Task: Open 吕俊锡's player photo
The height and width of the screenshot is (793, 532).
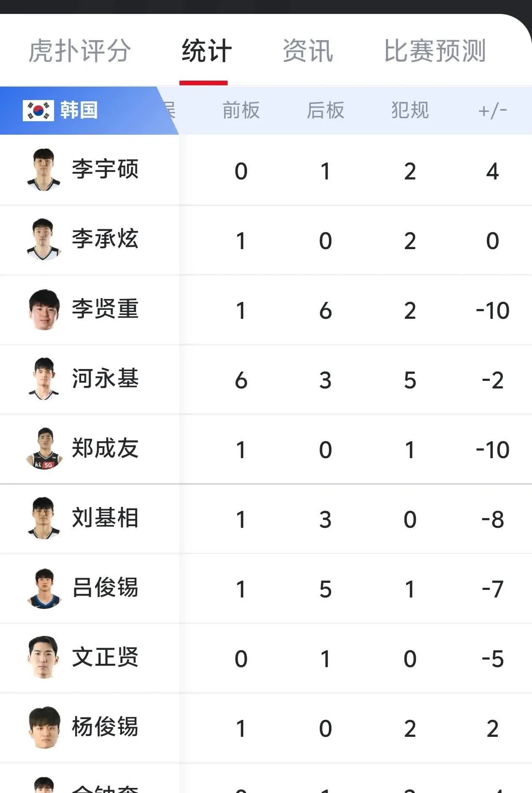Action: click(x=44, y=588)
